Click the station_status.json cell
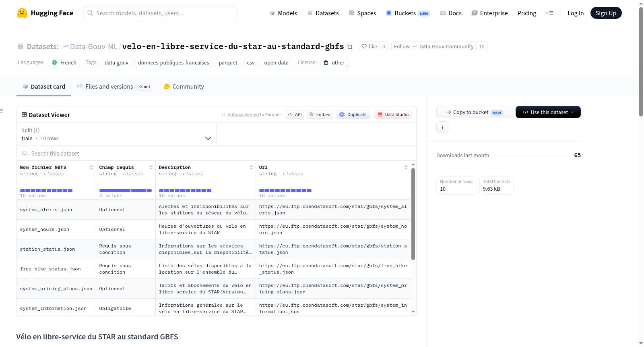The width and height of the screenshot is (644, 347). [56, 249]
